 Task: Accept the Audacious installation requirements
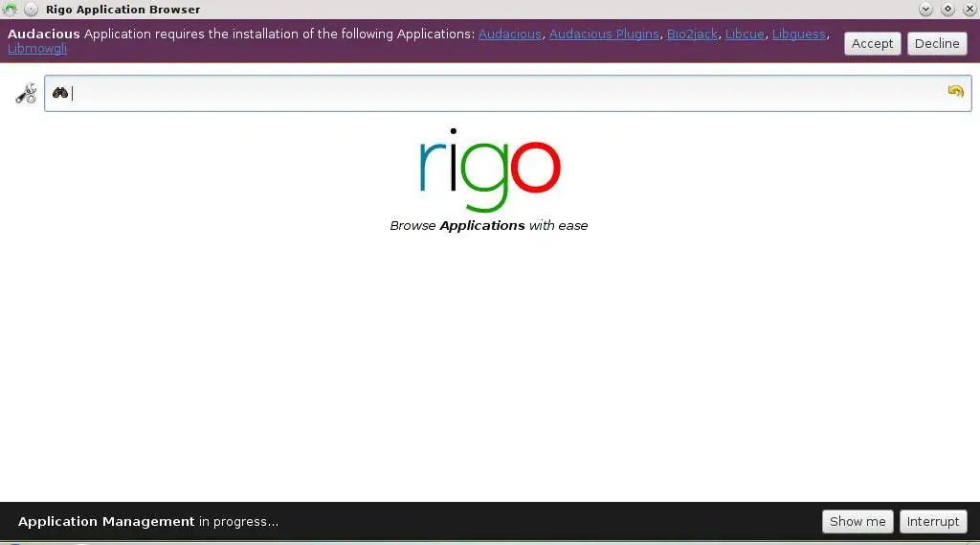point(872,44)
